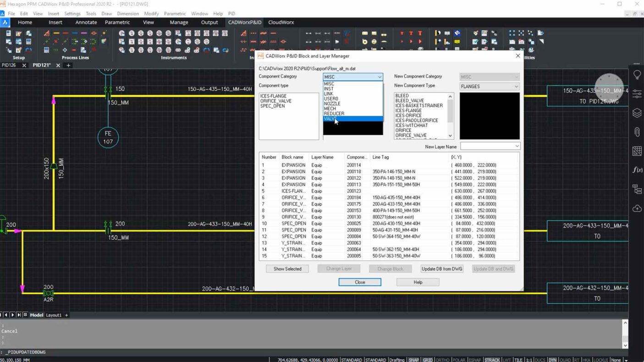Viewport: 644px width, 362px height.
Task: Click the Show Selected button
Action: click(287, 269)
